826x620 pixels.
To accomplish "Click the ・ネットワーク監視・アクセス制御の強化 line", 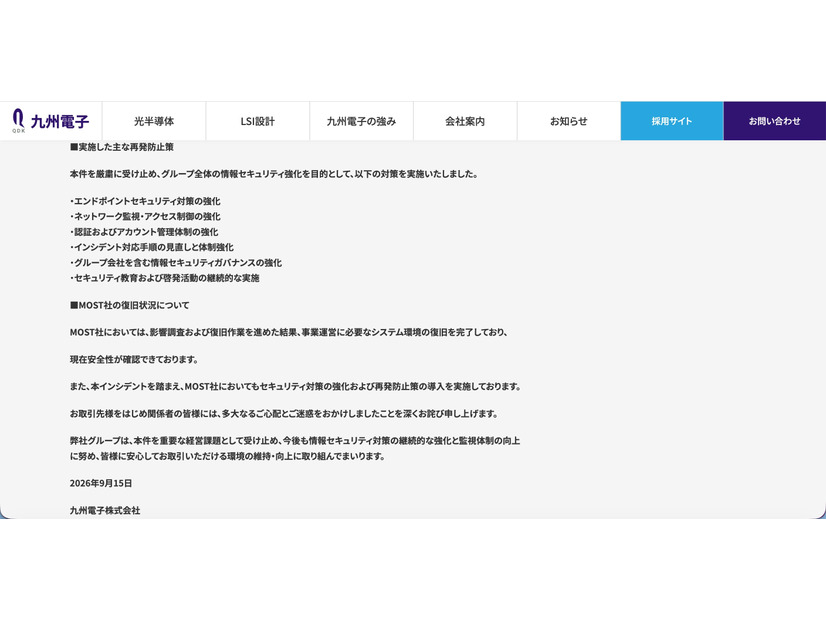I will coord(145,216).
